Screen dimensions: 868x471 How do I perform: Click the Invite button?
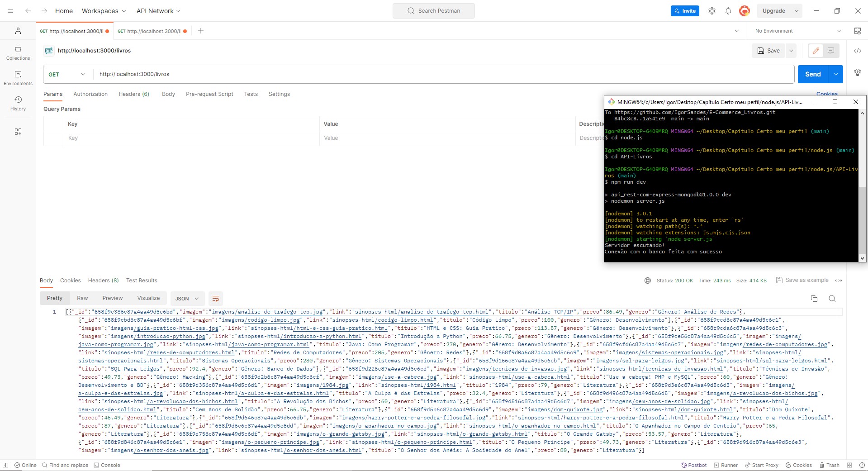pos(685,11)
